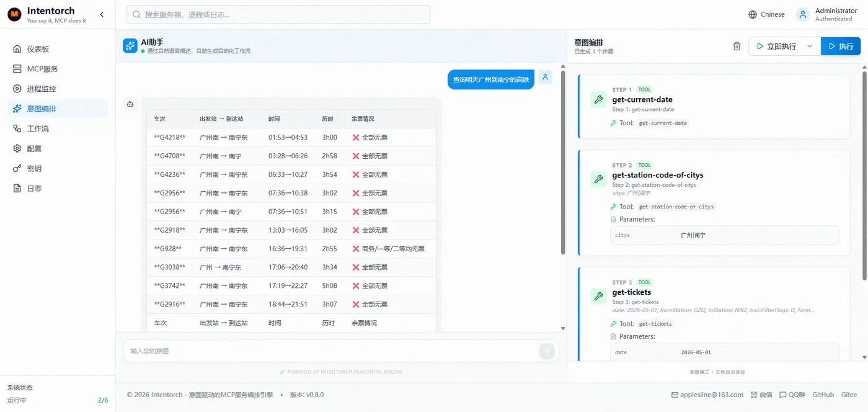The image size is (868, 412).
Task: Click the 5h08 duration cell
Action: tap(329, 286)
